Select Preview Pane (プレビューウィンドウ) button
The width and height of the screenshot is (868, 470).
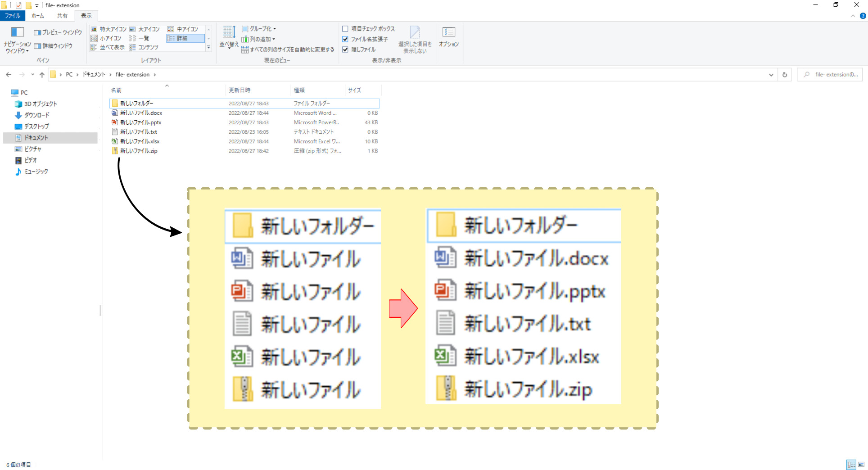click(58, 32)
